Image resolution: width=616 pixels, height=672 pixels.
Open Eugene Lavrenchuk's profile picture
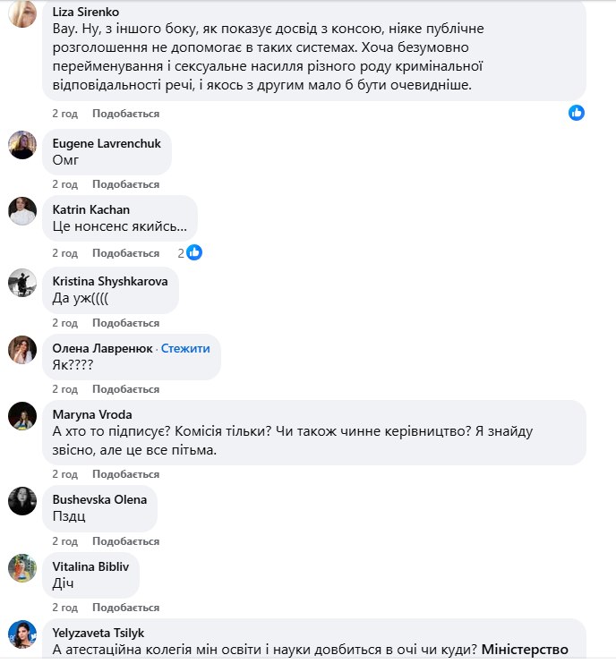coord(22,145)
